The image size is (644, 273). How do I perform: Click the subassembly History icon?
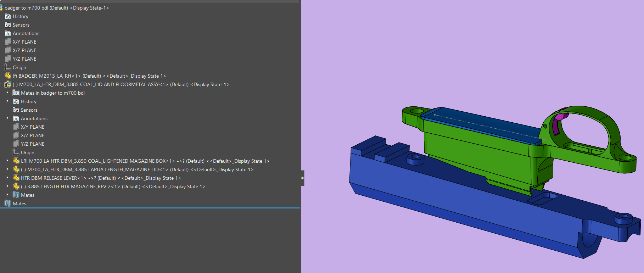(16, 101)
